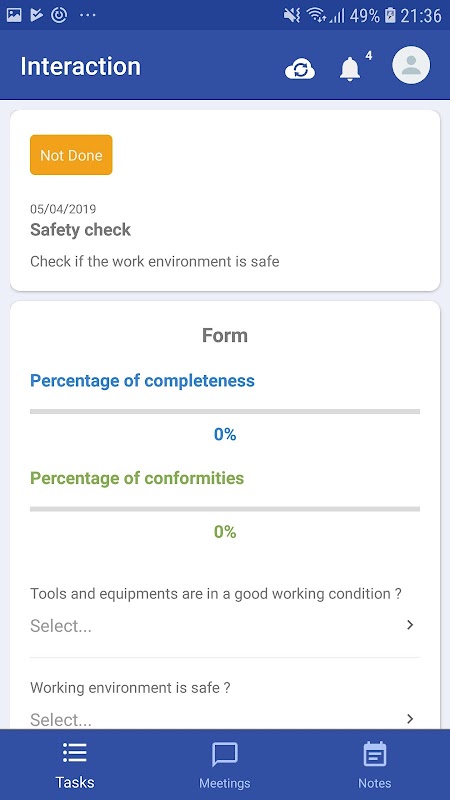Screen dimensions: 450x800
Task: Click the percentage of completeness progress bar
Action: pyautogui.click(x=224, y=411)
